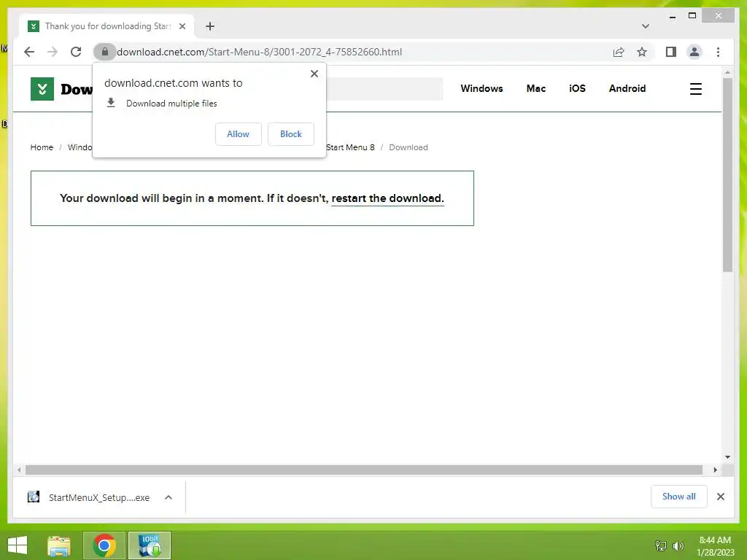Click the browser forward arrow
747x560 pixels.
pos(53,52)
